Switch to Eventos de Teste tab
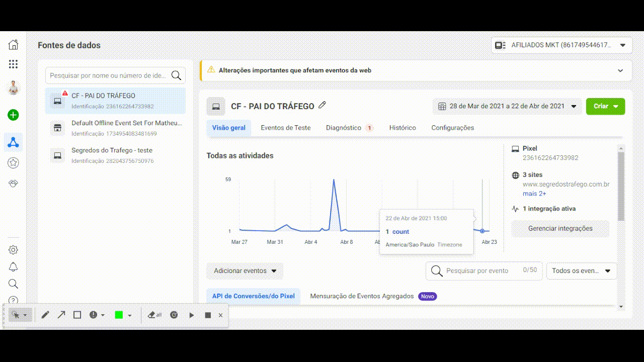 click(286, 128)
